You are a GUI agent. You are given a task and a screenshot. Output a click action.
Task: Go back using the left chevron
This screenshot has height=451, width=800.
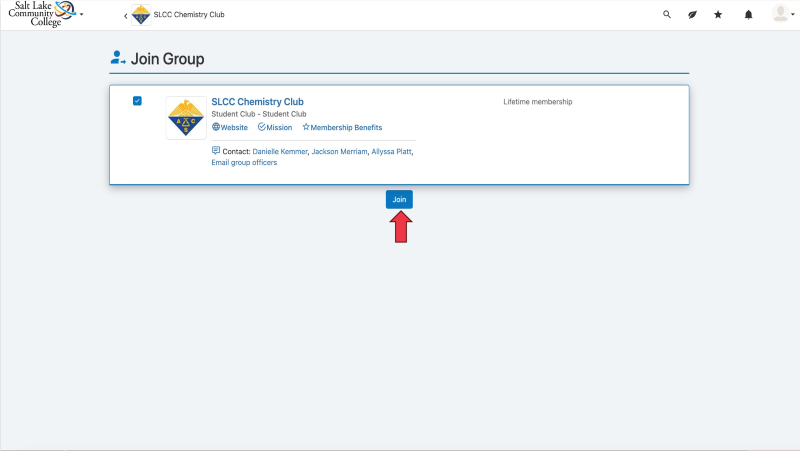tap(125, 15)
